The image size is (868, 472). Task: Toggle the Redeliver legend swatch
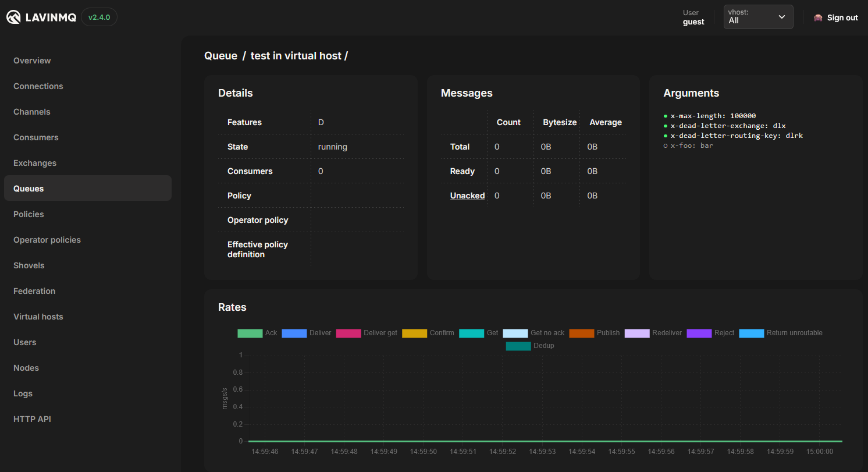pyautogui.click(x=637, y=333)
